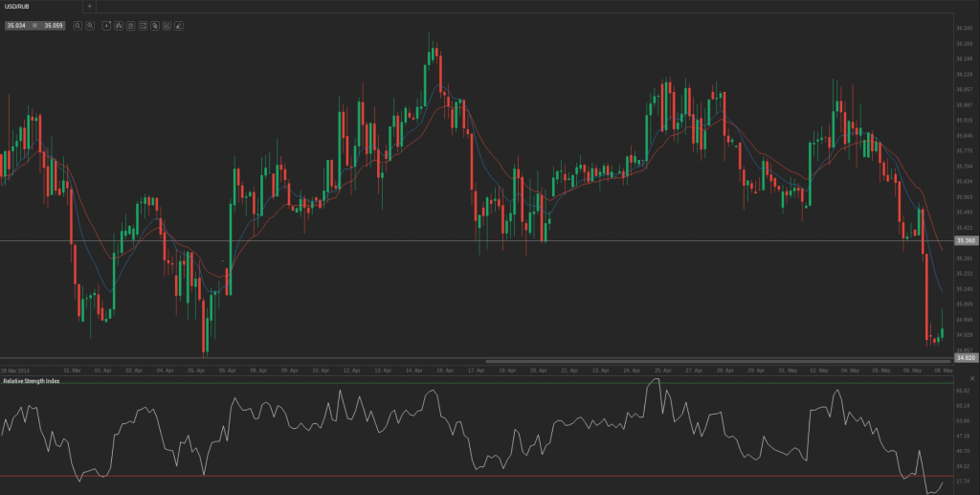Select the red RSI oversold level line

click(479, 476)
